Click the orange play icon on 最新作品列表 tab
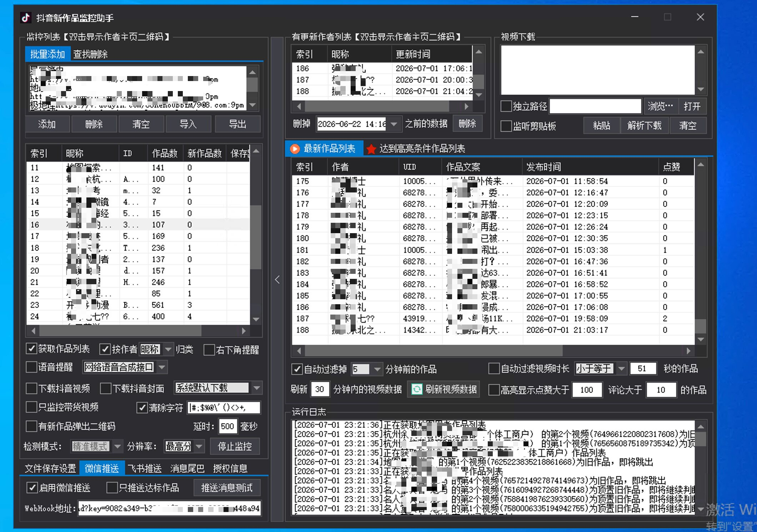 (x=295, y=149)
